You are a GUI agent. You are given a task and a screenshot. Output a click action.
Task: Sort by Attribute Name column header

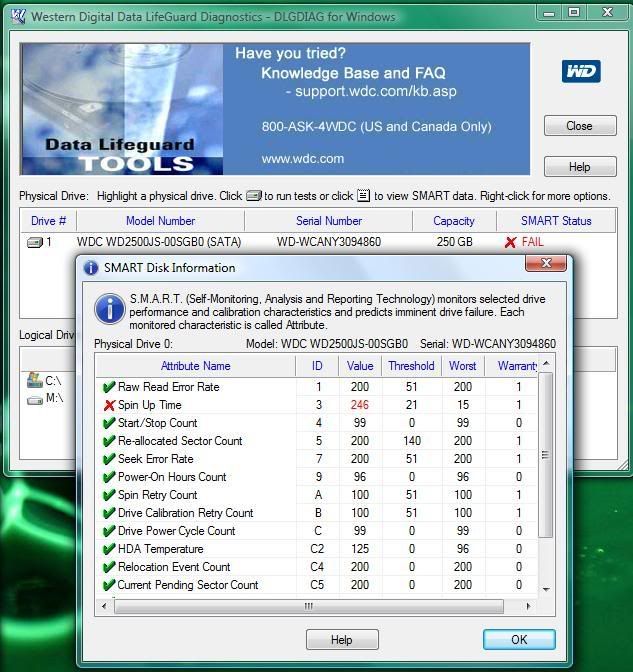(x=195, y=366)
